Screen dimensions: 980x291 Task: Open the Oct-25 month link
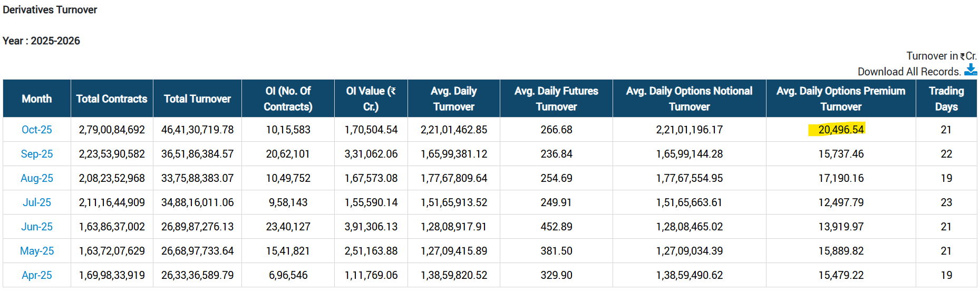point(36,130)
